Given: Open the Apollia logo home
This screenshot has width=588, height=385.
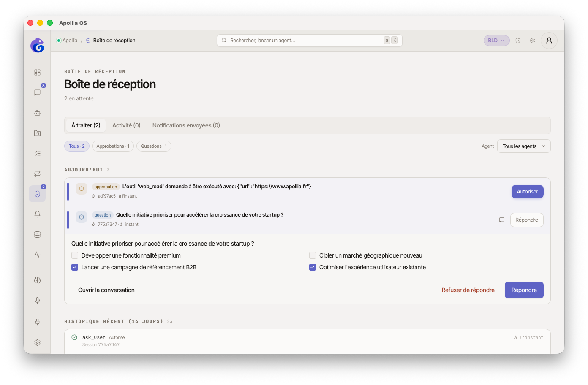Looking at the screenshot, I should point(37,45).
